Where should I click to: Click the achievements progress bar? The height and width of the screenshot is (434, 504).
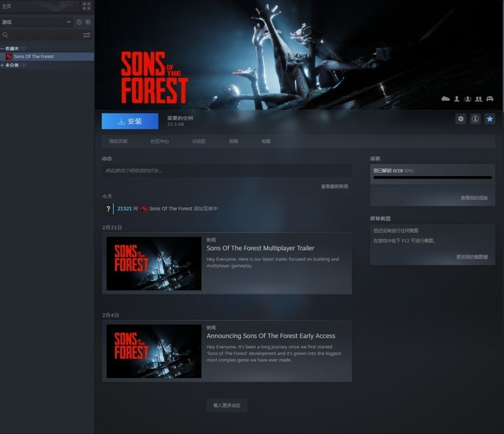432,178
